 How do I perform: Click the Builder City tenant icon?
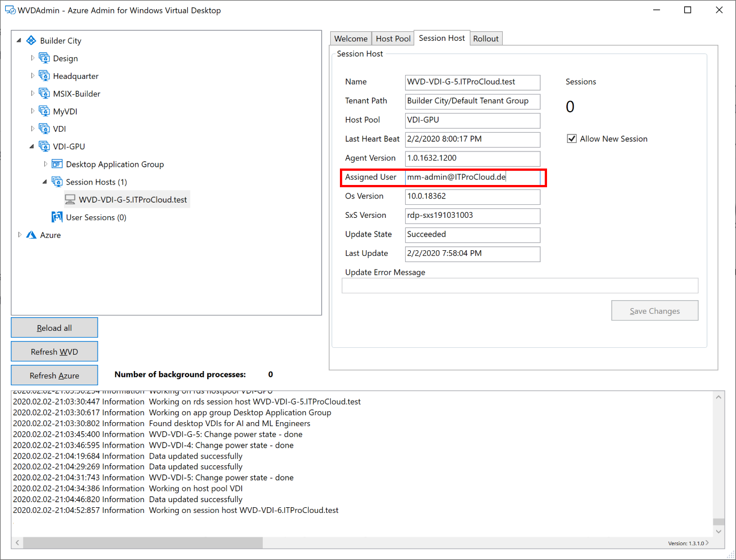coord(31,41)
